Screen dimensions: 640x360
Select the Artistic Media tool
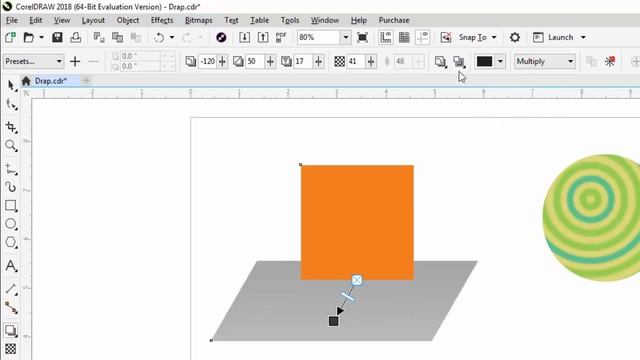tap(11, 187)
